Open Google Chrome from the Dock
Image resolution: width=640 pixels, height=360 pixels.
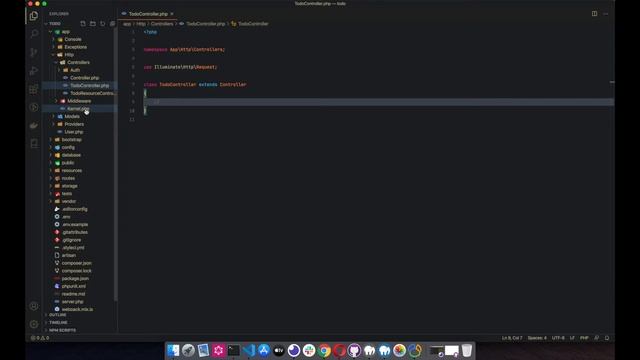click(x=324, y=350)
